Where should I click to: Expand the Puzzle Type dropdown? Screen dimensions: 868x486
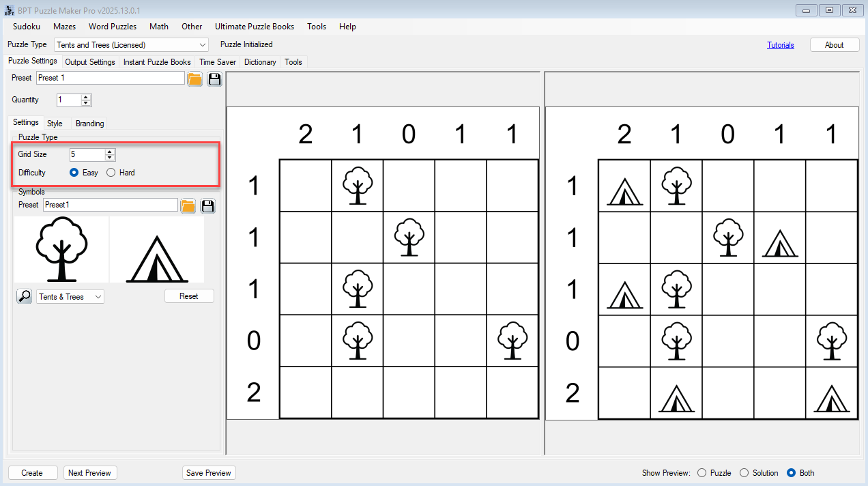203,45
